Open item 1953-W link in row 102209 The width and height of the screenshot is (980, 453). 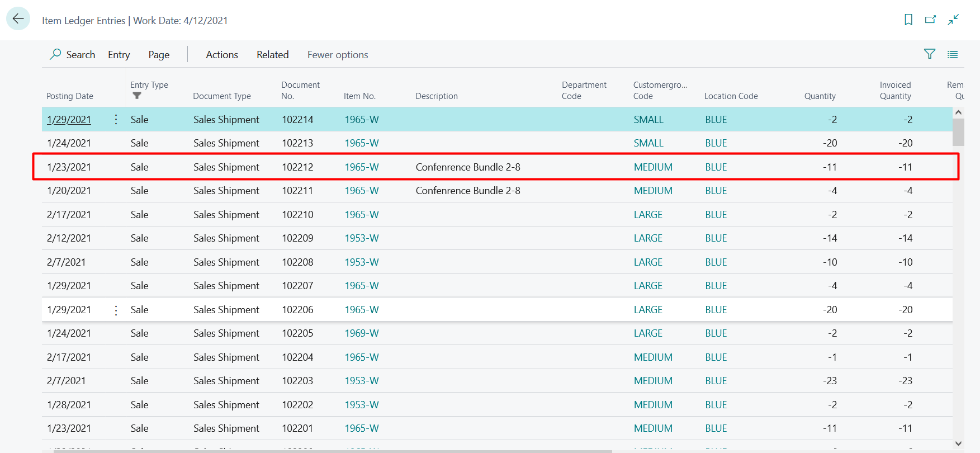point(362,238)
